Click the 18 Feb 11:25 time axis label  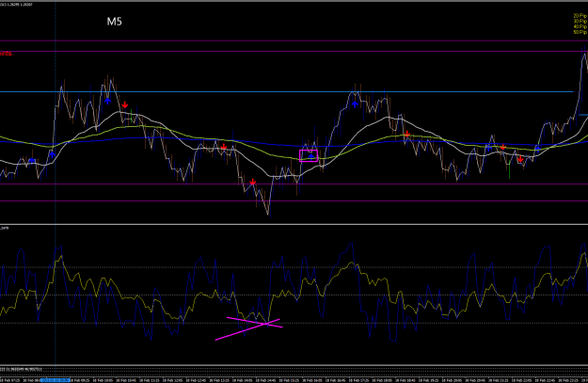coord(151,380)
